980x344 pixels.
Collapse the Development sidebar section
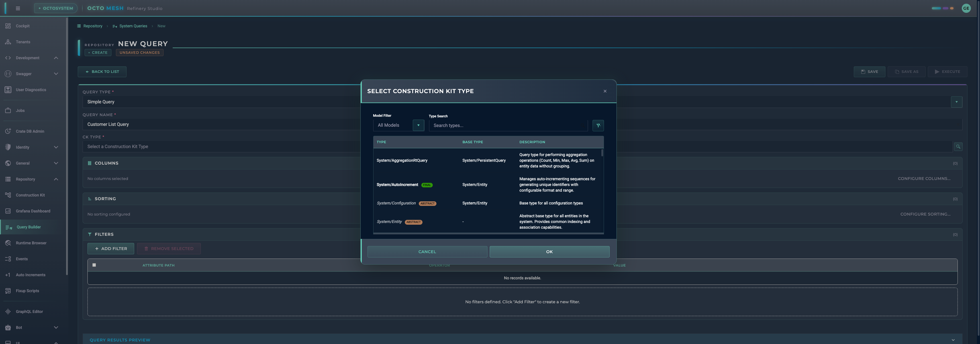56,58
